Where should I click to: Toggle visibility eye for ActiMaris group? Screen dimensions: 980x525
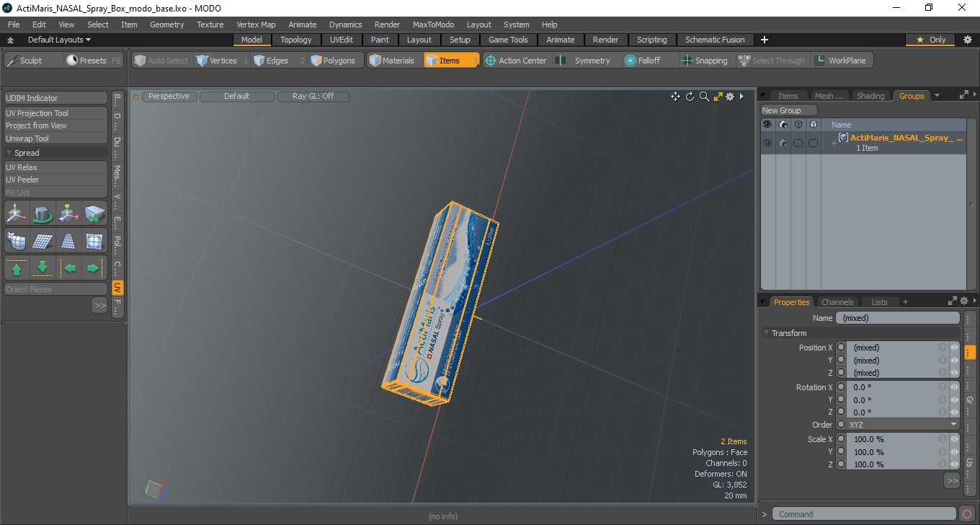(x=767, y=143)
